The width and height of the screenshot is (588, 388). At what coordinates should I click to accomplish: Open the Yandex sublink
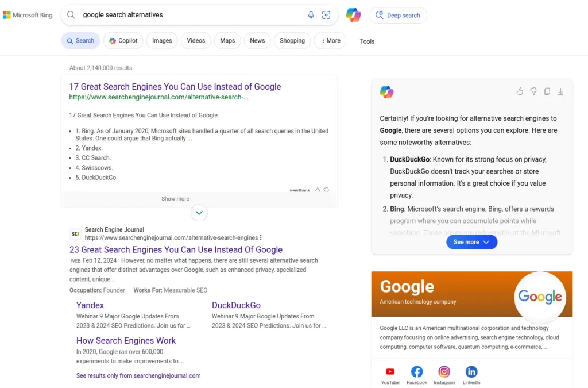point(90,305)
